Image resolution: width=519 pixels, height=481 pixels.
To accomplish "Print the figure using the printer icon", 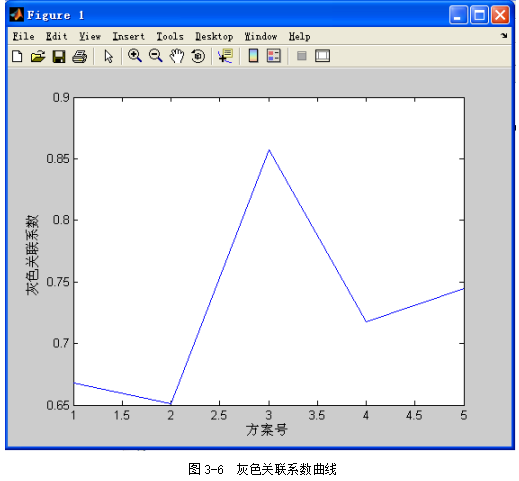I will [x=80, y=56].
